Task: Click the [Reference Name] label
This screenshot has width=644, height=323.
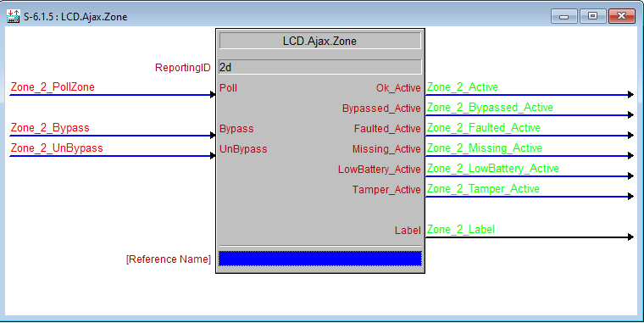Action: 169,259
